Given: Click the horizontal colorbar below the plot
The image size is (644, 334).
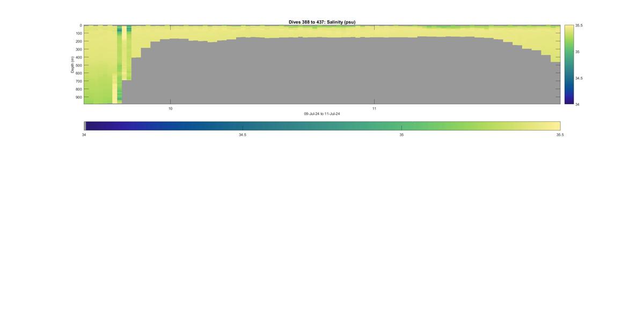Looking at the screenshot, I should click(x=322, y=126).
